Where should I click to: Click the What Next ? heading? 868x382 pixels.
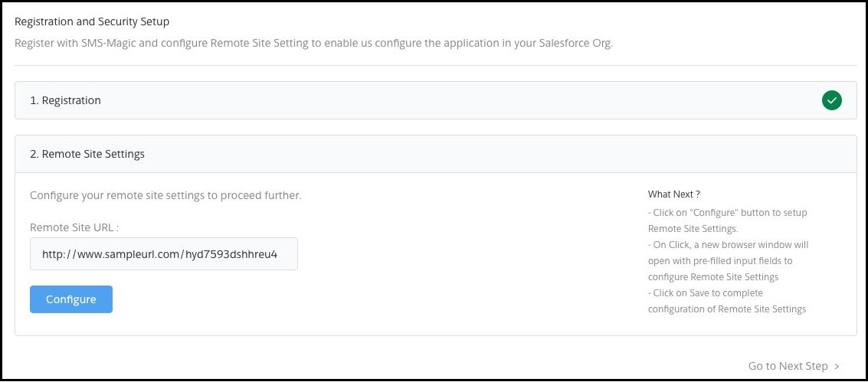pos(673,194)
